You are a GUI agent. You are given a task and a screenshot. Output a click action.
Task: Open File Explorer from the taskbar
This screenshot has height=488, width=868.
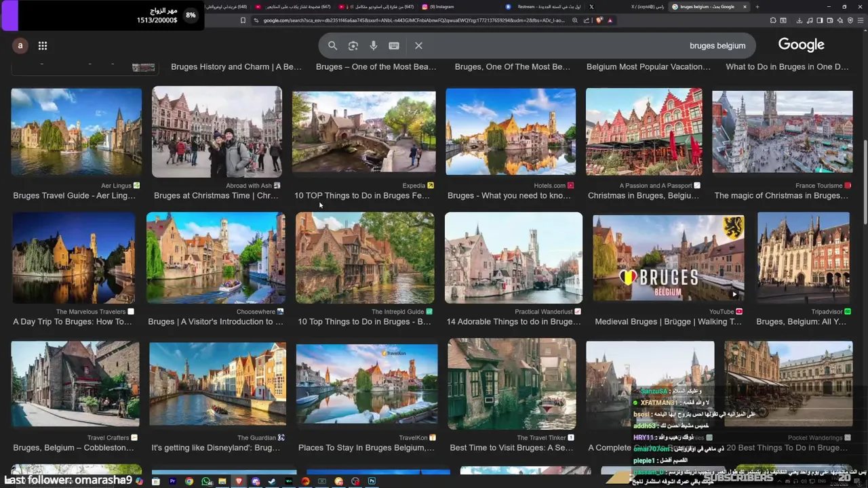click(222, 481)
